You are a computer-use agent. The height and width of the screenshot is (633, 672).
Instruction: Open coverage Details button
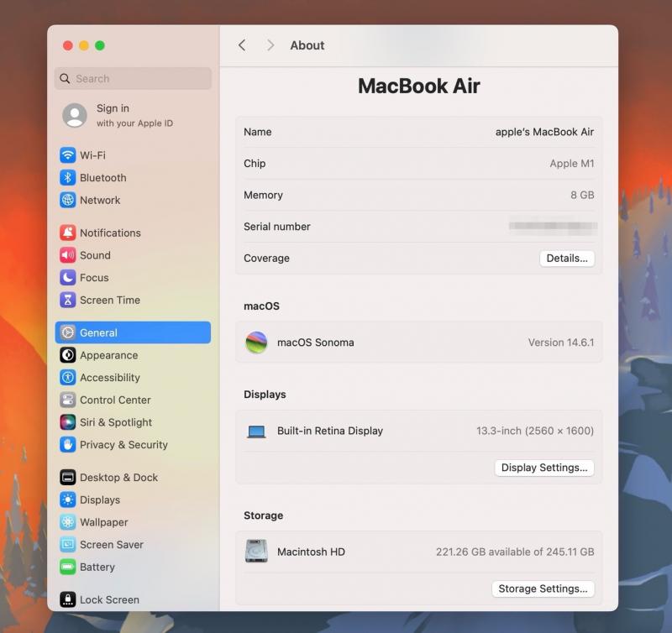[x=566, y=259]
